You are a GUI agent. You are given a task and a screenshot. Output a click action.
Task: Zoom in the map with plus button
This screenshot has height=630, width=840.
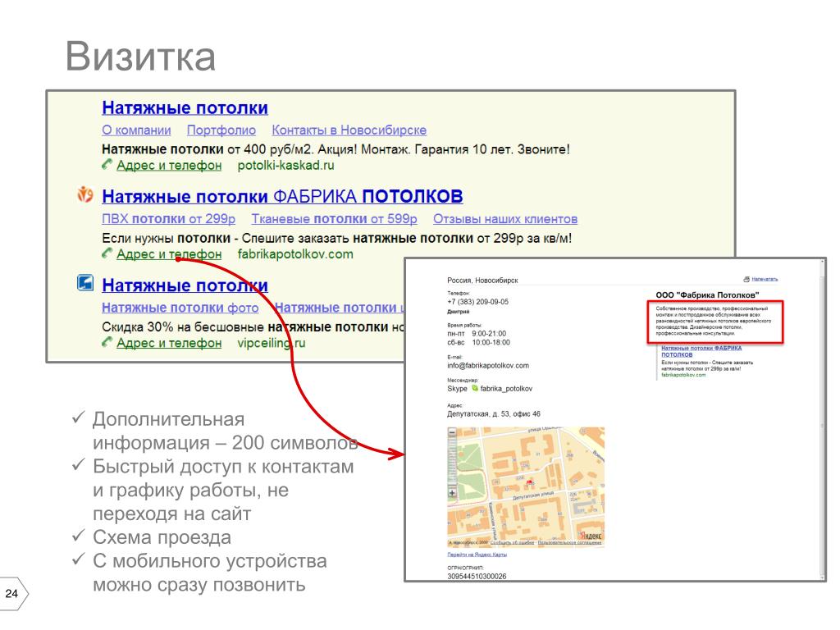click(452, 492)
